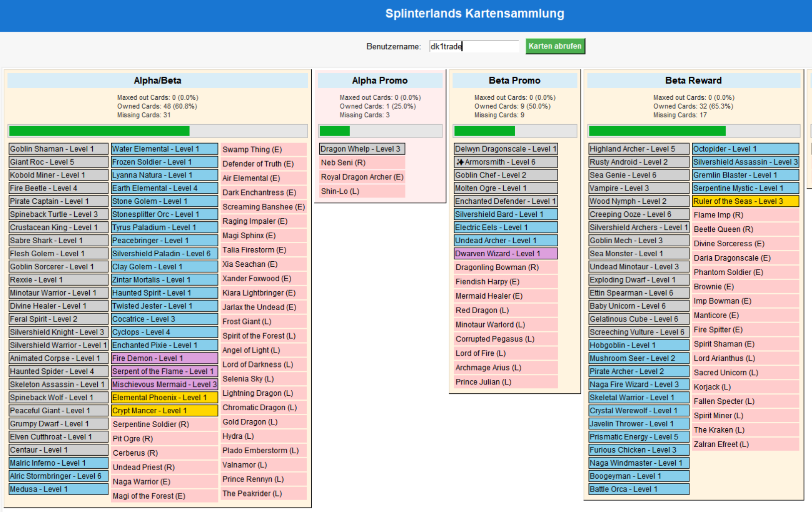Click missing card Royal Dragon Archer (E)

362,177
